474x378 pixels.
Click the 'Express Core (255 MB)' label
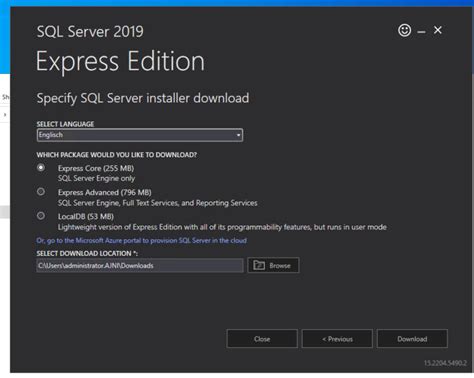[96, 168]
